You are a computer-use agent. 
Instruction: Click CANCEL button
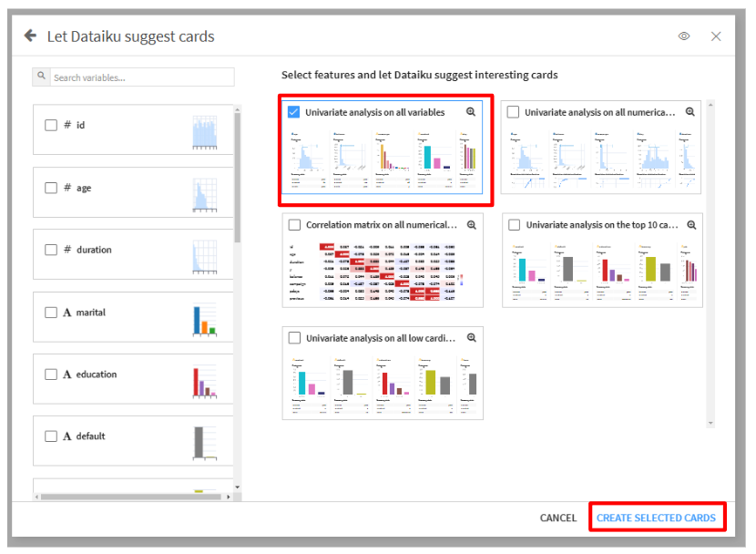tap(557, 518)
